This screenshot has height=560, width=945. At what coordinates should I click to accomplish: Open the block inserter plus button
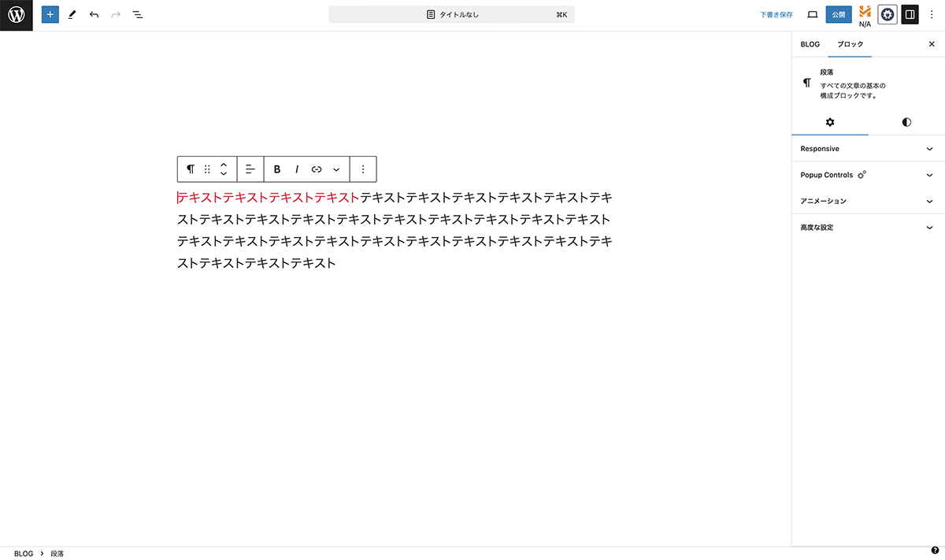pyautogui.click(x=50, y=15)
